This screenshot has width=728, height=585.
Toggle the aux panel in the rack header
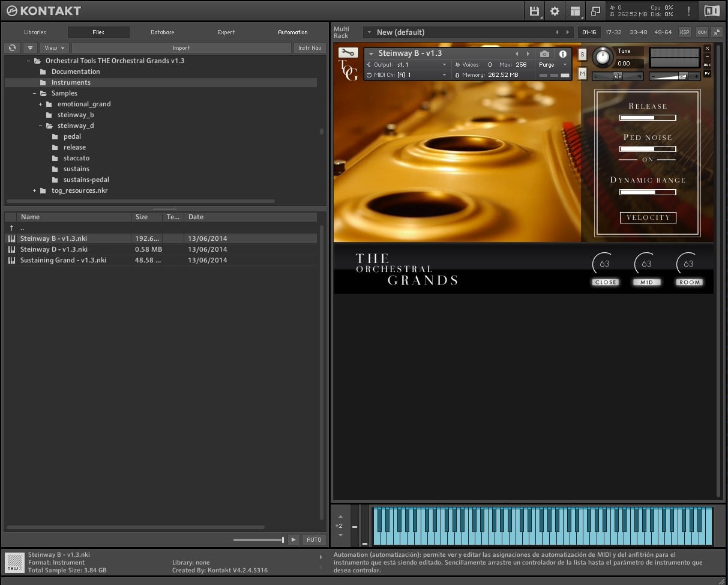coord(701,32)
